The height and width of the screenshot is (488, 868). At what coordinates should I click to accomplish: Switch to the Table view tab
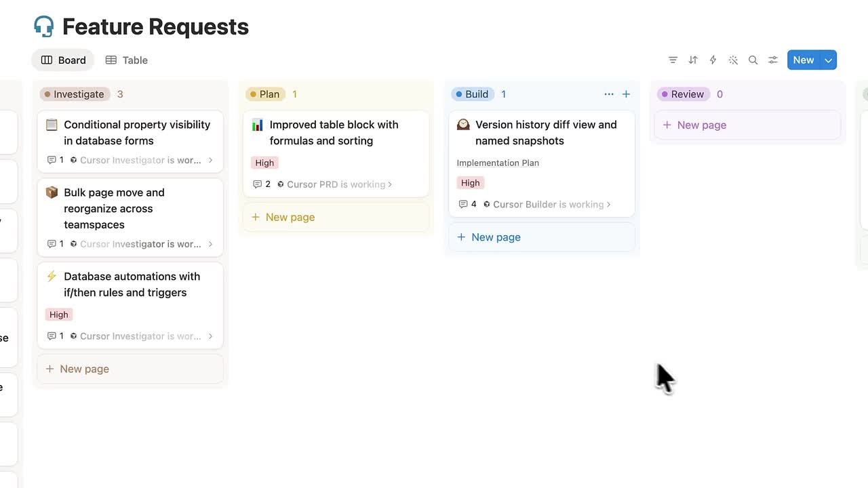[x=127, y=60]
